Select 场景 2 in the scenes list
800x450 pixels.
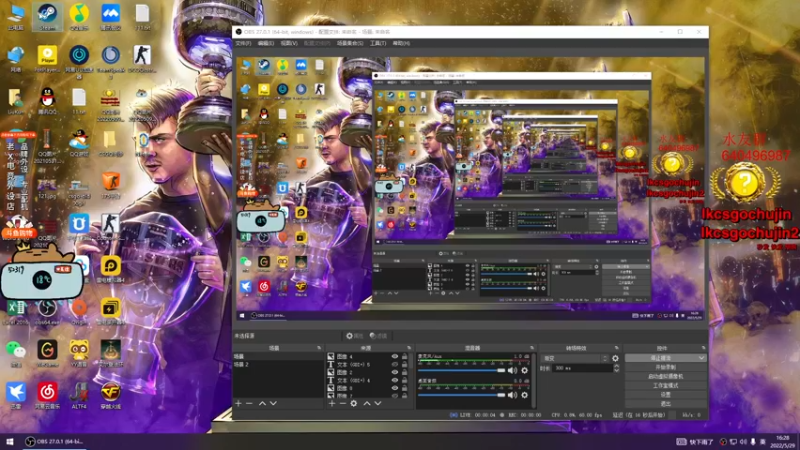click(278, 364)
